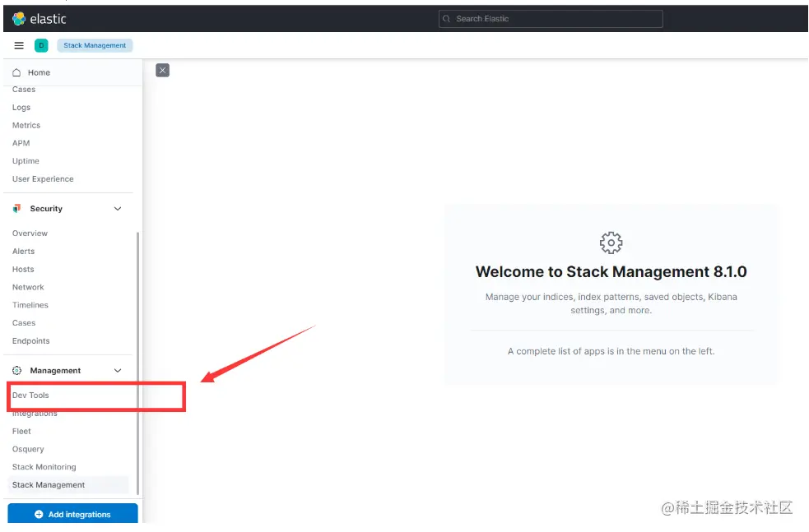
Task: Open Alerts under Security
Action: (x=23, y=251)
